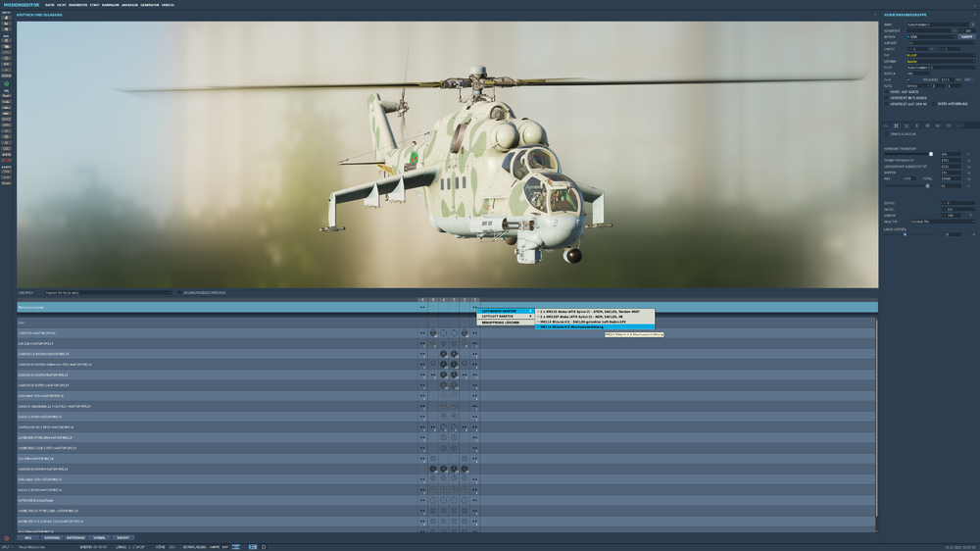Open the Briefing icon under MIS section
Viewport: 980px width, 551px height.
tap(6, 40)
